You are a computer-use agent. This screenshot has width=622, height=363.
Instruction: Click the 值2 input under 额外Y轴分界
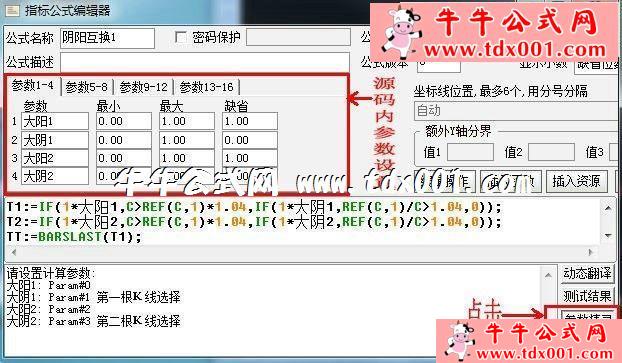(x=551, y=152)
